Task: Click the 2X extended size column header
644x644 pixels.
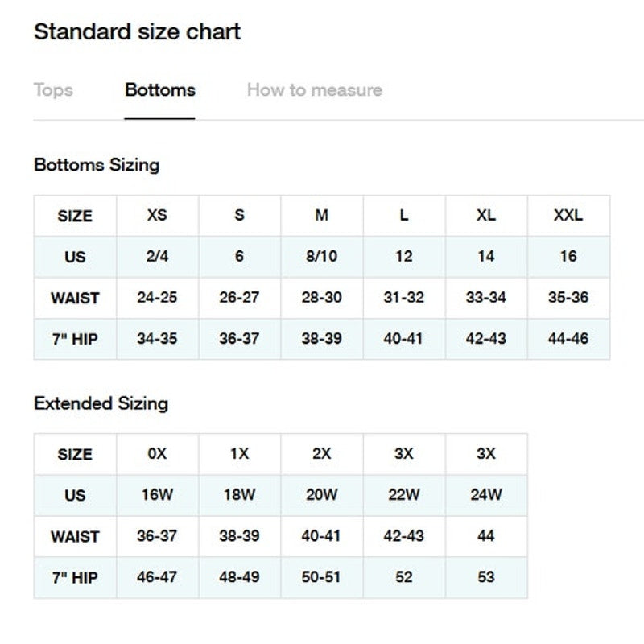Action: pyautogui.click(x=322, y=454)
